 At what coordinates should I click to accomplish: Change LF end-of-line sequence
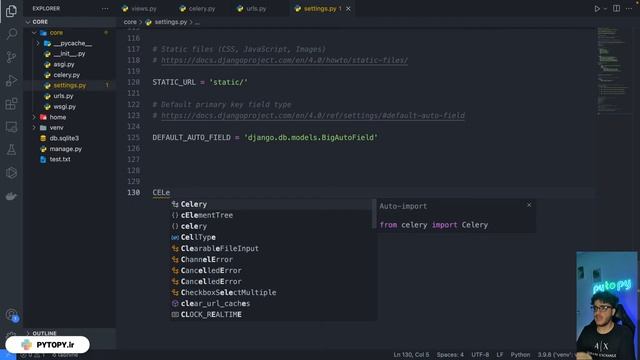pyautogui.click(x=500, y=355)
